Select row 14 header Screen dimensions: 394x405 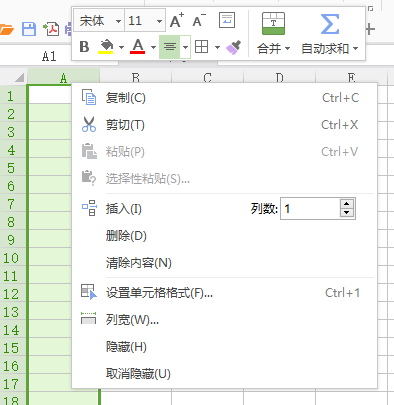13,330
